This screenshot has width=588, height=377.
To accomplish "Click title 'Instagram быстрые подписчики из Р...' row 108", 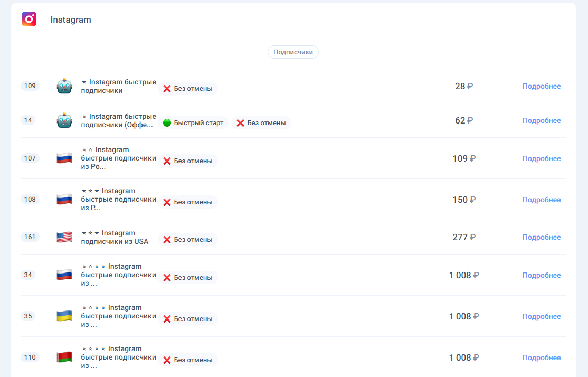I will tap(119, 199).
